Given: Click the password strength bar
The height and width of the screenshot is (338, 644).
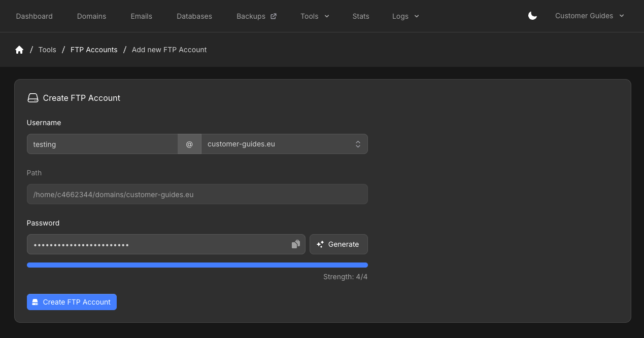Looking at the screenshot, I should pyautogui.click(x=197, y=265).
